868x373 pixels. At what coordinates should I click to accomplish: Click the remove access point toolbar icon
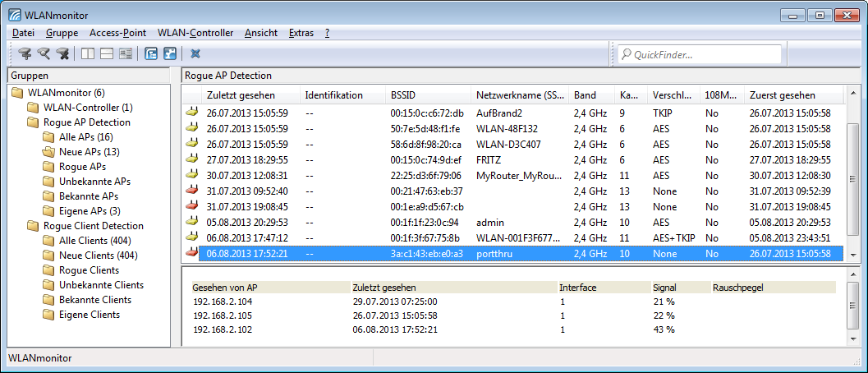click(62, 54)
